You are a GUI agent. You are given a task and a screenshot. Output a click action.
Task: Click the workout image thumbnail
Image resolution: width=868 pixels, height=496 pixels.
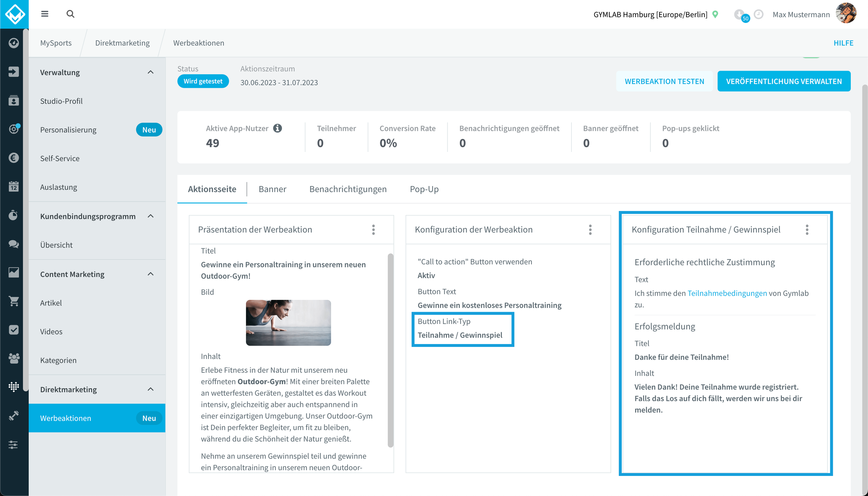[x=288, y=323]
